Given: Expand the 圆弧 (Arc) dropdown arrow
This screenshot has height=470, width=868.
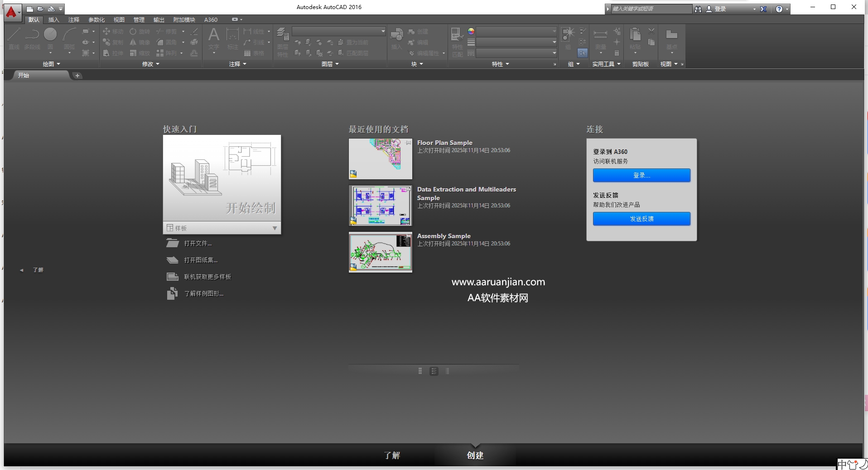Looking at the screenshot, I should (x=69, y=54).
